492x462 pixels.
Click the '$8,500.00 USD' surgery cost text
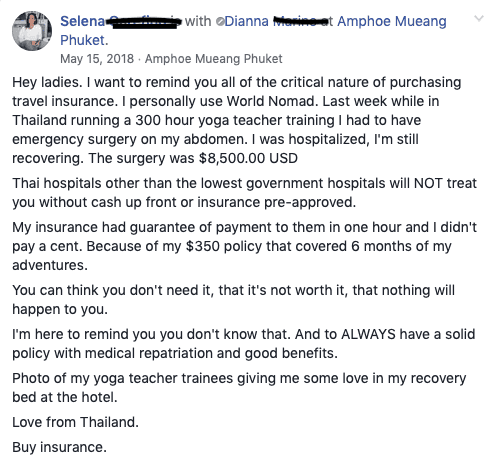tap(248, 158)
